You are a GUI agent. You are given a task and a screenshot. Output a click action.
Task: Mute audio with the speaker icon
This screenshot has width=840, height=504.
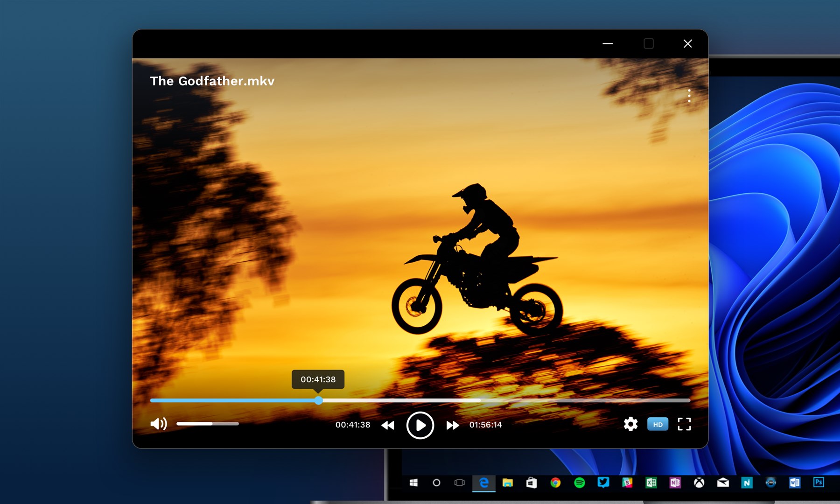(159, 424)
